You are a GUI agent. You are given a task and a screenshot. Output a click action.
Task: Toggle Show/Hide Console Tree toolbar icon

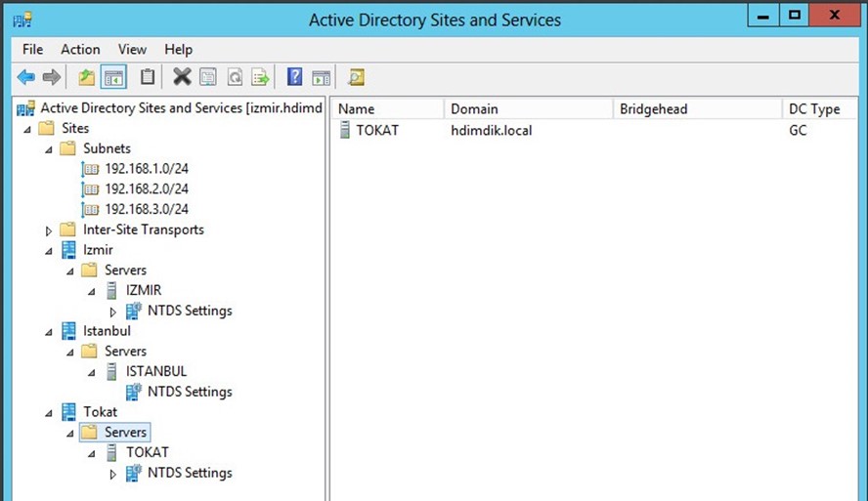click(x=113, y=77)
